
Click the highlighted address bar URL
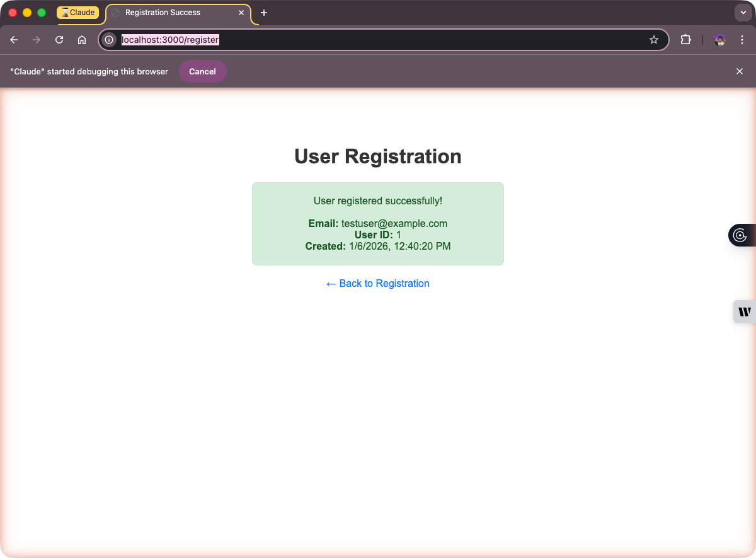pos(171,39)
